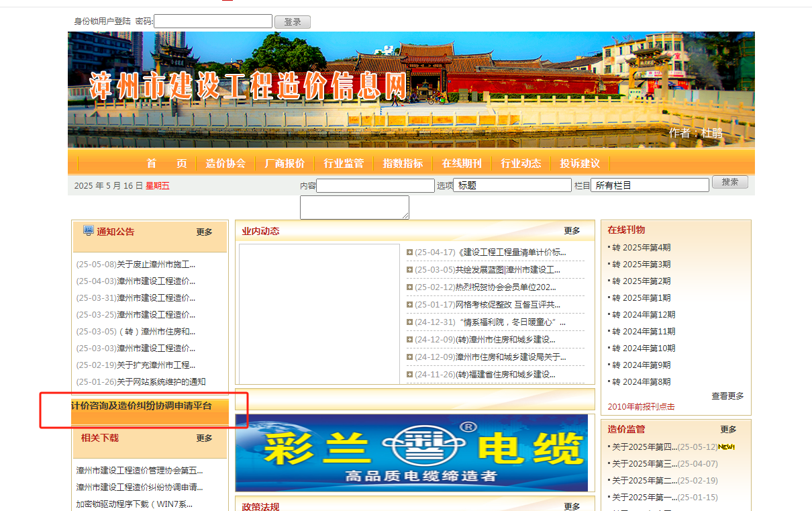Click the empty textarea under search
The height and width of the screenshot is (511, 812).
click(354, 207)
